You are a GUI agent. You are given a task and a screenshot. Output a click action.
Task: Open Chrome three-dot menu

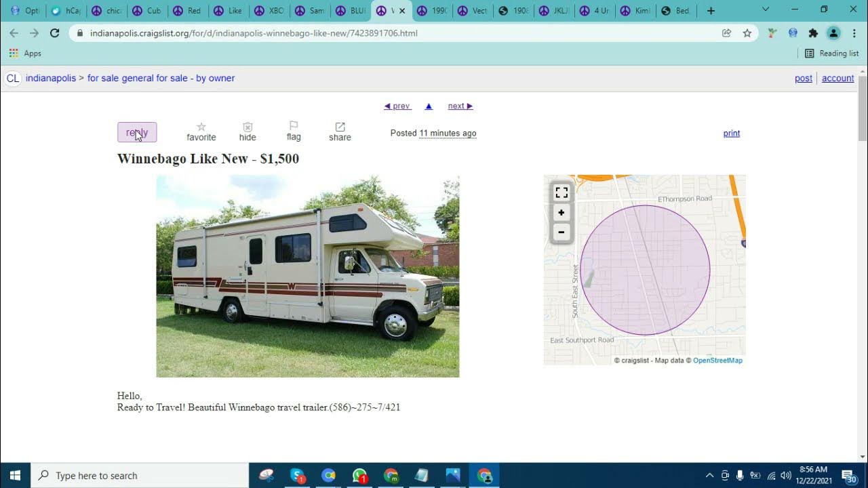(x=854, y=33)
